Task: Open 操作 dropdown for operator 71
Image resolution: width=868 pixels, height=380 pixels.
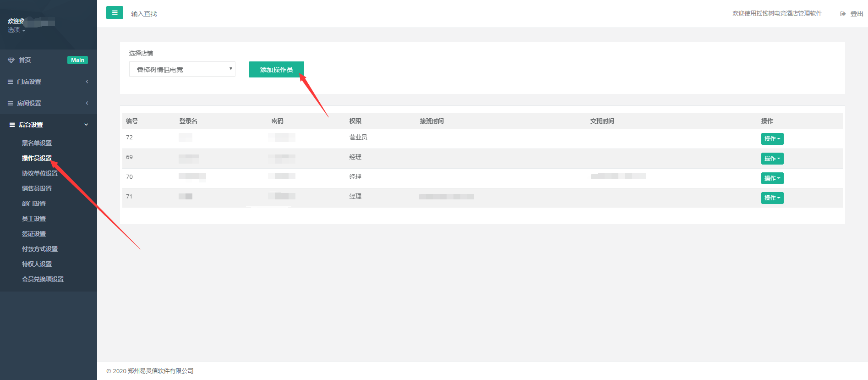Action: (x=772, y=198)
